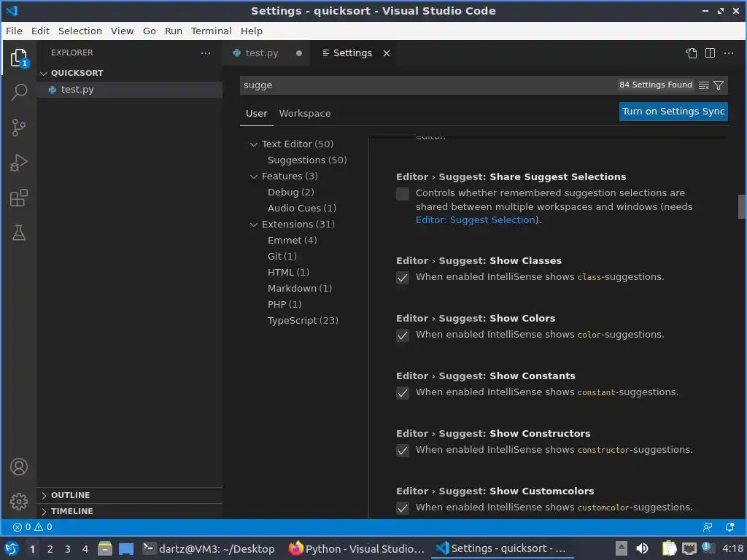
Task: Collapse the Extensions settings group
Action: point(253,225)
